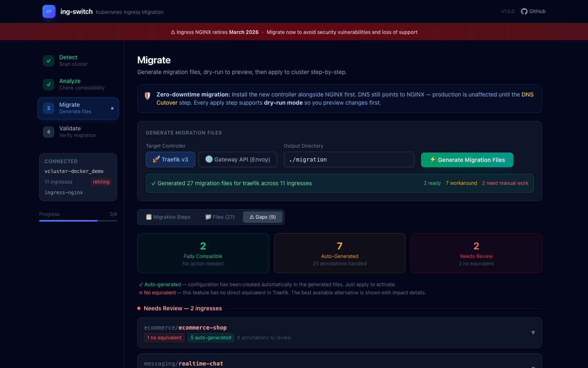Click the warning icon on Gaps tab
Screen dimensions: 588x368
point(252,217)
